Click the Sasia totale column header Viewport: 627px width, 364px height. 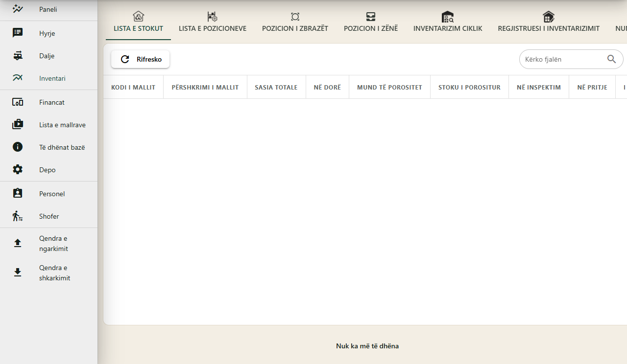pos(276,87)
